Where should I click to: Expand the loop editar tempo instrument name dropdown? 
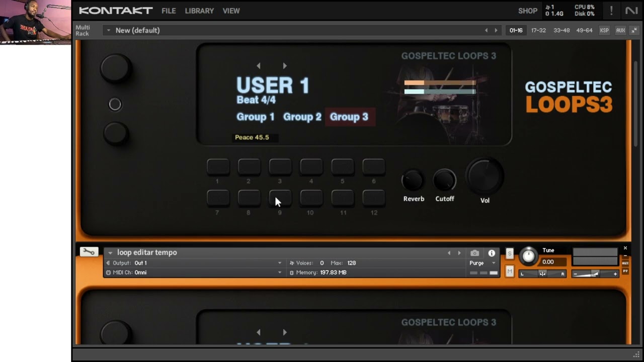click(110, 253)
